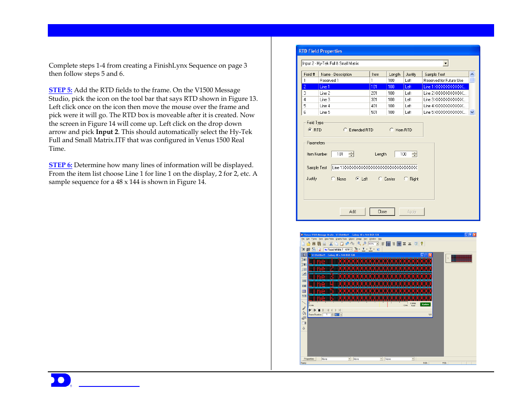Click the Play sequence button
Image resolution: width=532 pixels, height=411 pixels.
coord(310,310)
